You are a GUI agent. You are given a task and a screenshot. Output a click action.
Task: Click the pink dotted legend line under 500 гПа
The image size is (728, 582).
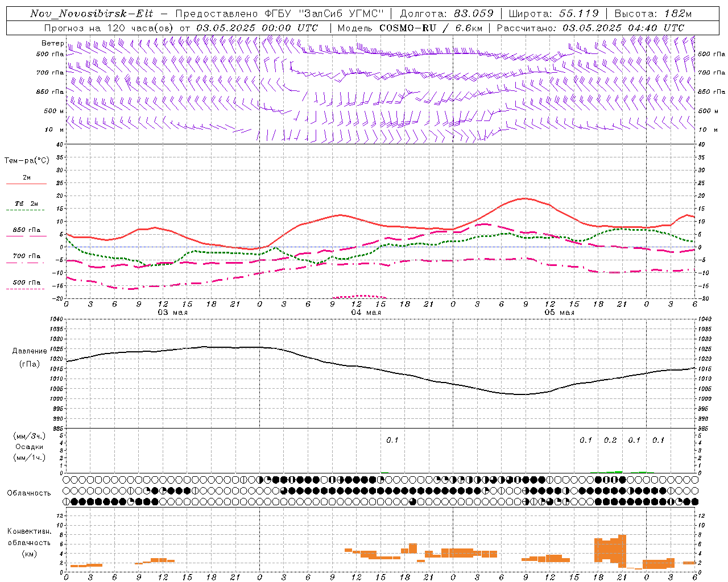click(x=25, y=289)
